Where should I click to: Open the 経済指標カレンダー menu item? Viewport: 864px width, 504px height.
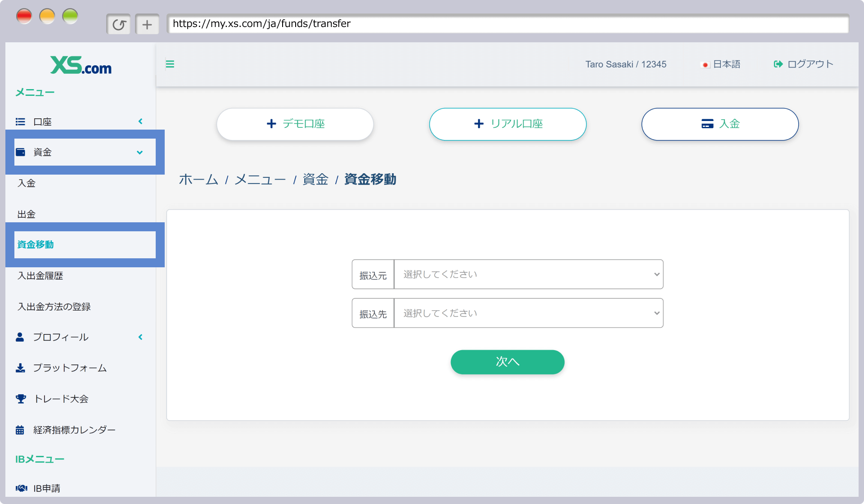[x=74, y=430]
